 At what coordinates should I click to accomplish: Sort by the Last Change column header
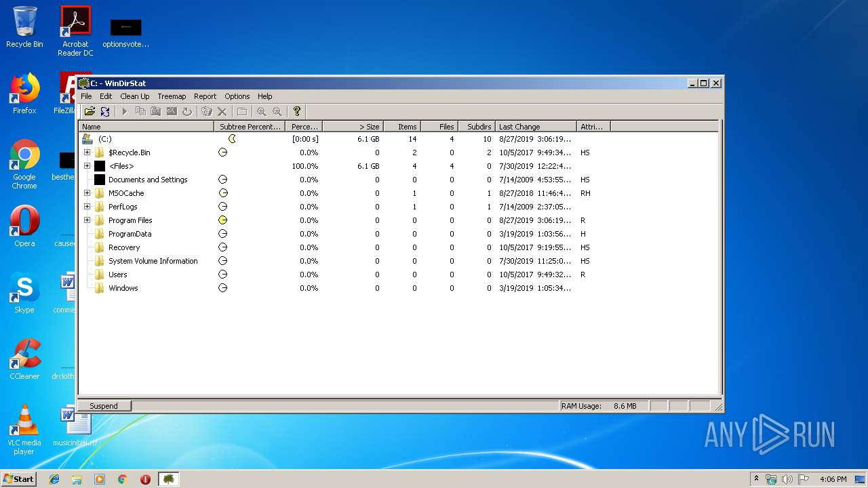coord(536,127)
